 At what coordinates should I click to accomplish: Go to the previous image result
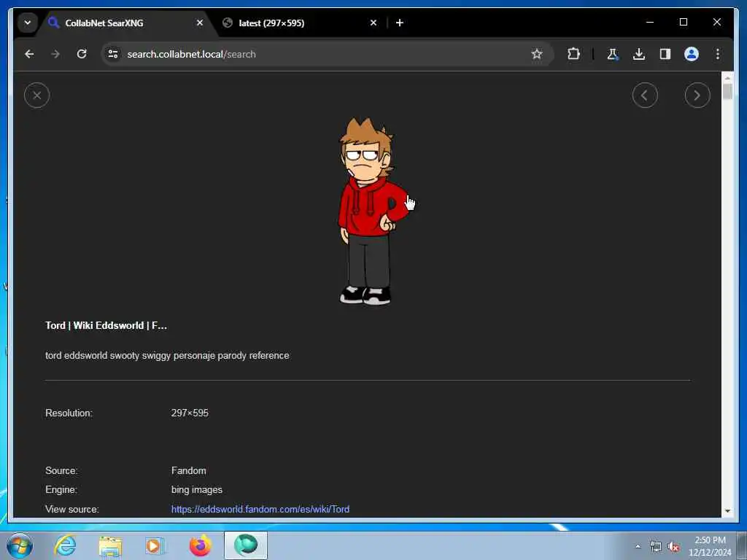[645, 96]
